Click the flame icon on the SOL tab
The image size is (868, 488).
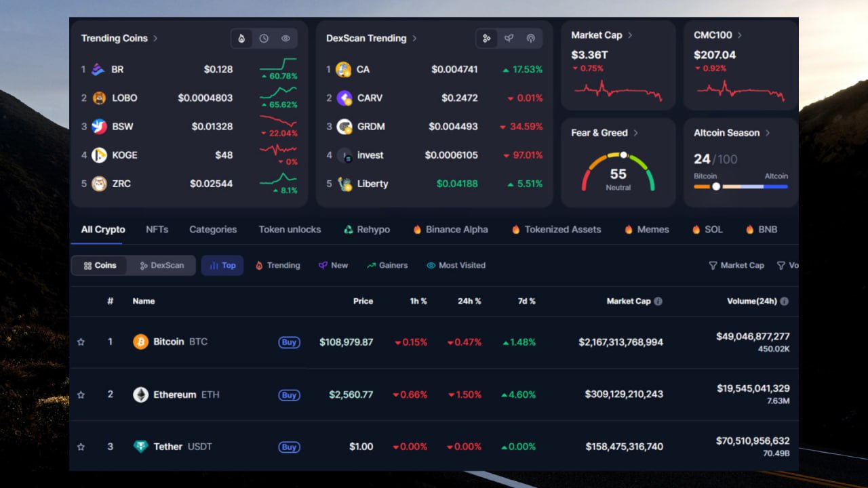[x=696, y=229]
